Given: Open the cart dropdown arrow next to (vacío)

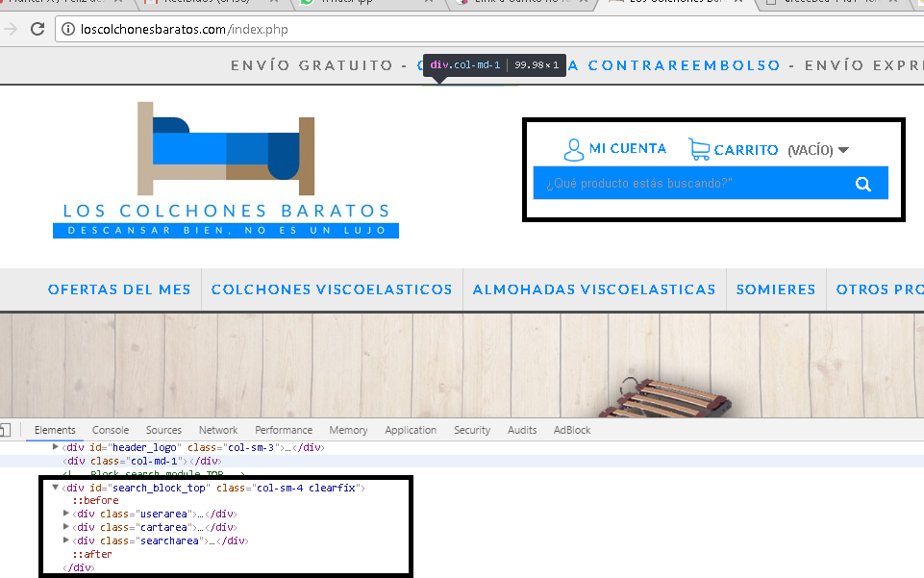Looking at the screenshot, I should pyautogui.click(x=843, y=150).
